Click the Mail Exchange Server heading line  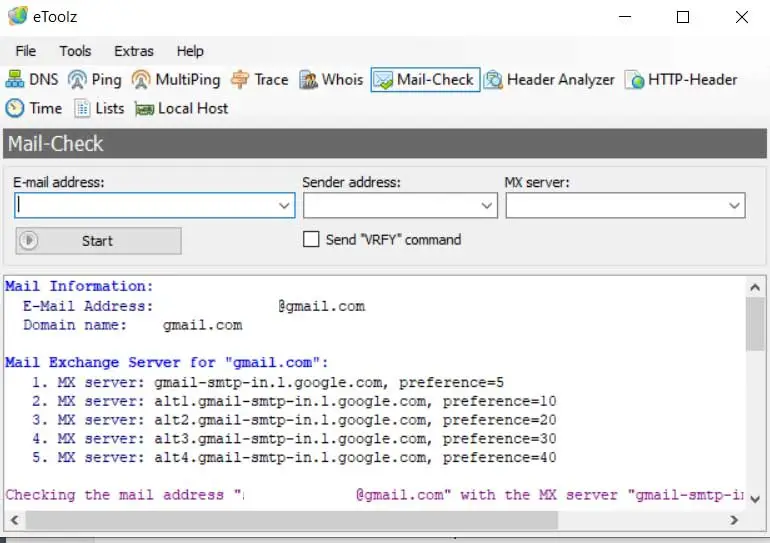[x=167, y=363]
